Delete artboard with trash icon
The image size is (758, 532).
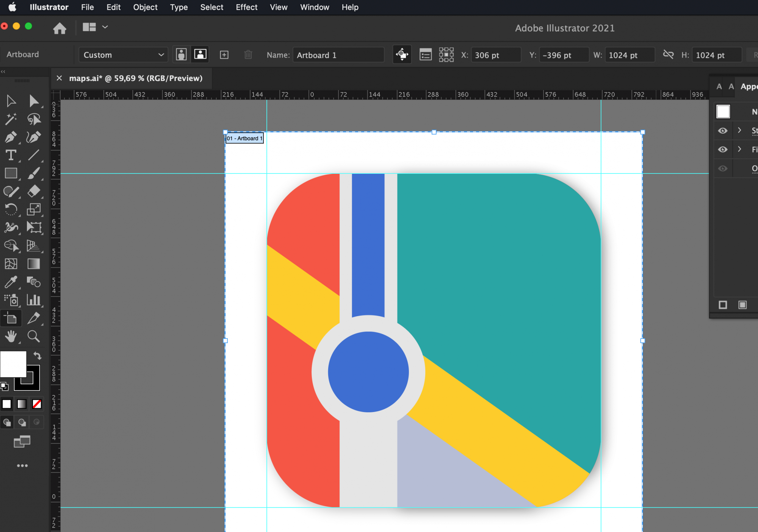point(248,55)
